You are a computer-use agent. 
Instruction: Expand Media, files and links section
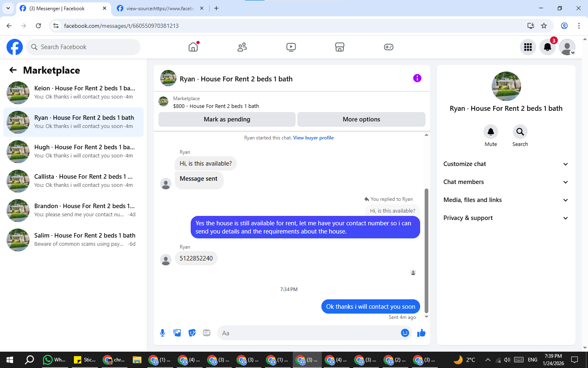506,200
